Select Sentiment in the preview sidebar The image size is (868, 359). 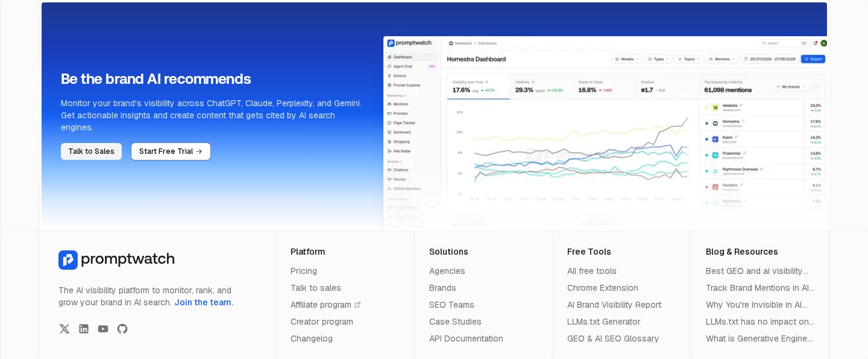click(x=412, y=132)
